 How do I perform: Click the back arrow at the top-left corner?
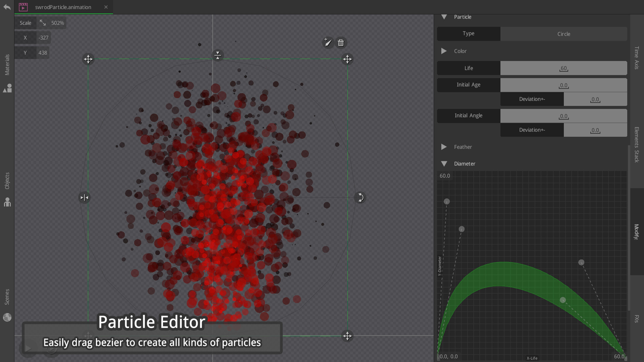(x=7, y=7)
